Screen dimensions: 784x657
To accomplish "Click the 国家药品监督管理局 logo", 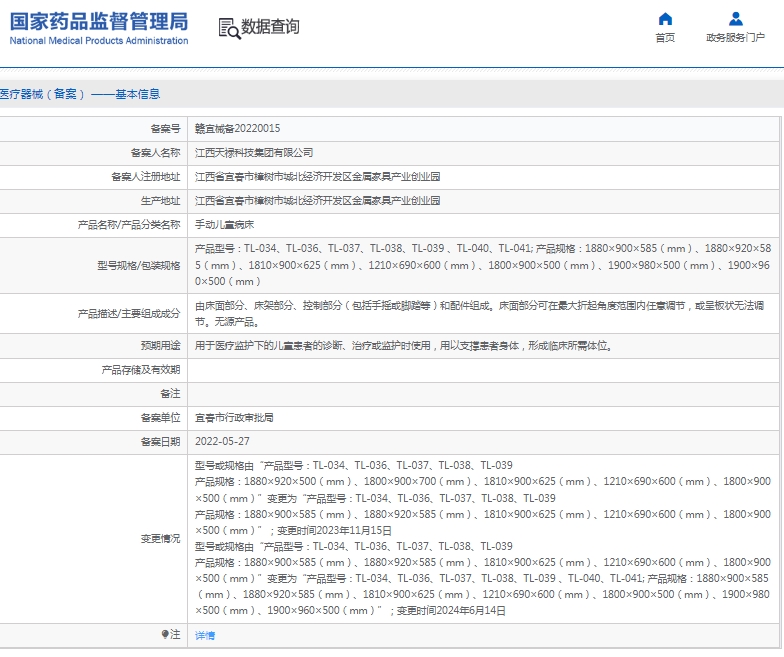I will [x=99, y=22].
